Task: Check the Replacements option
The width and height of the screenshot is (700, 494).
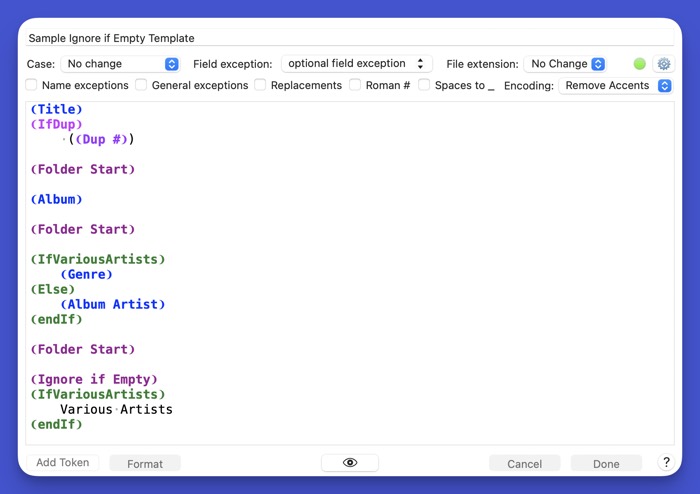Action: click(260, 86)
